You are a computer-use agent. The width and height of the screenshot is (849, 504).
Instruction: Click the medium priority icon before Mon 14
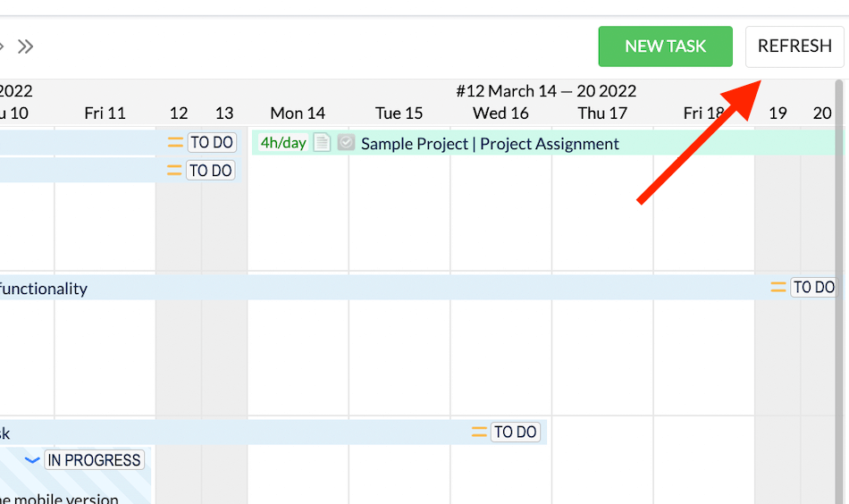click(x=175, y=143)
